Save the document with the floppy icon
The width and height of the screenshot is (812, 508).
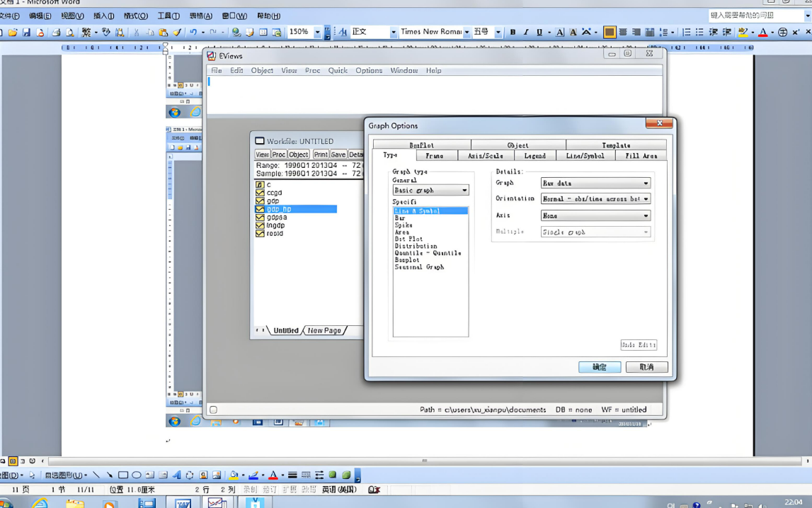pyautogui.click(x=26, y=32)
